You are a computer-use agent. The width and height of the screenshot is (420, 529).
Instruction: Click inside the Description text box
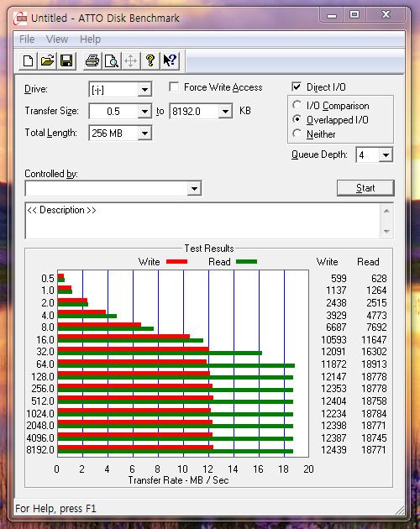202,221
